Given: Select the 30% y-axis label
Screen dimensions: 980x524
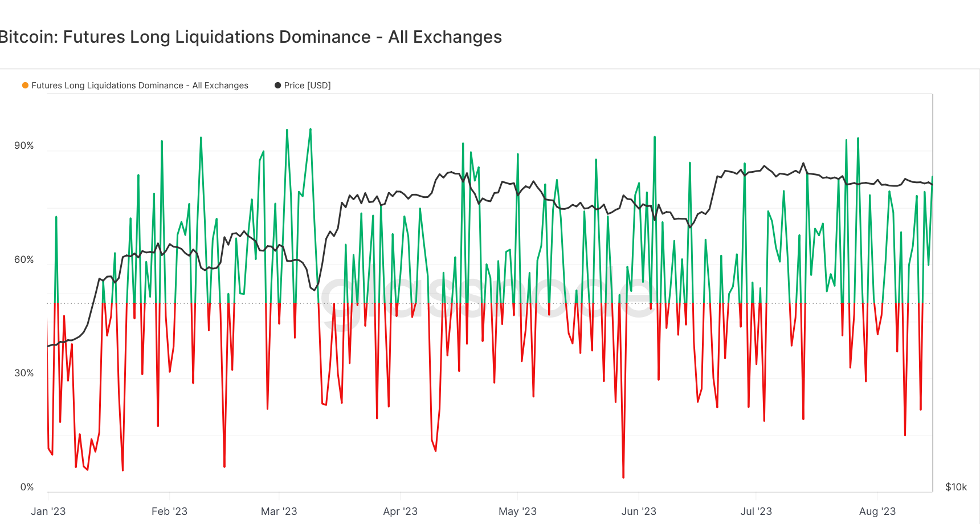Looking at the screenshot, I should click(x=24, y=373).
